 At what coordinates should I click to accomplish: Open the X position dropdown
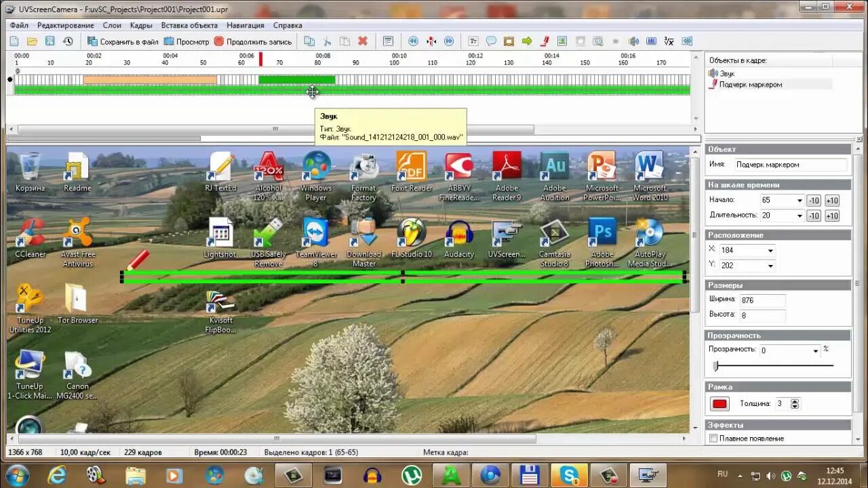pos(770,250)
